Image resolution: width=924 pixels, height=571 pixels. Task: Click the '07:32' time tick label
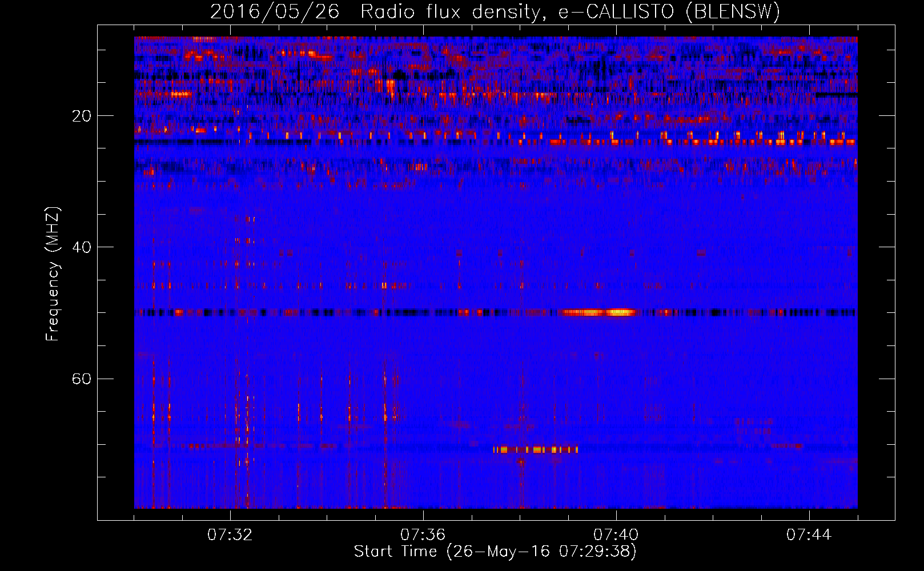click(x=230, y=535)
